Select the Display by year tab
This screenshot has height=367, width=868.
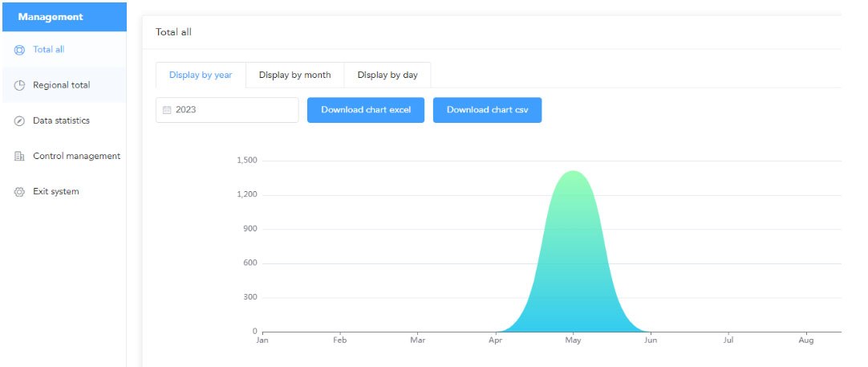click(x=201, y=75)
